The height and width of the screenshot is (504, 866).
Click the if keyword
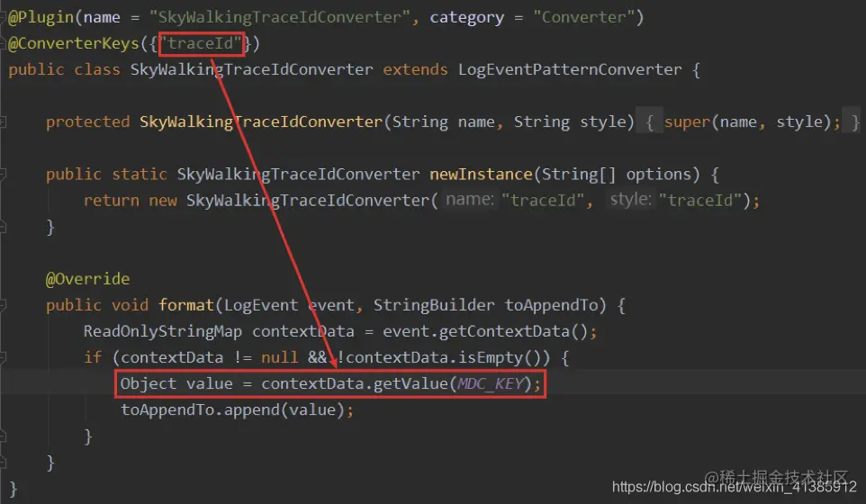pos(93,357)
